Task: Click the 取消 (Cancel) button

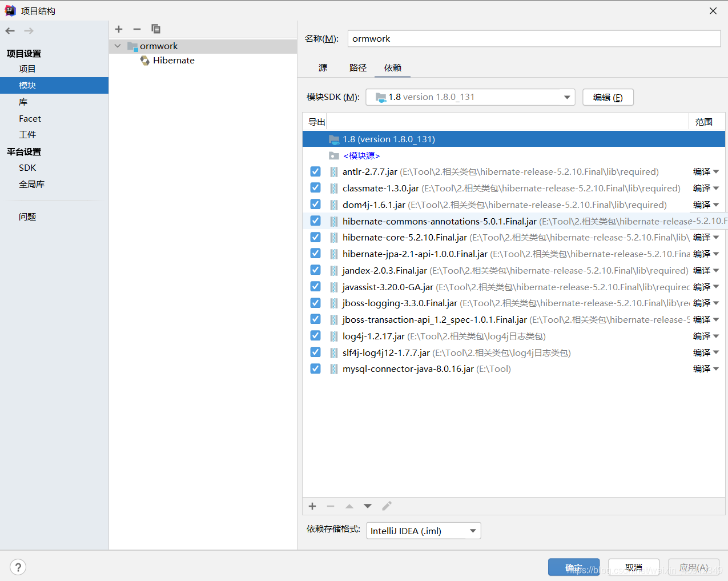Action: click(634, 567)
